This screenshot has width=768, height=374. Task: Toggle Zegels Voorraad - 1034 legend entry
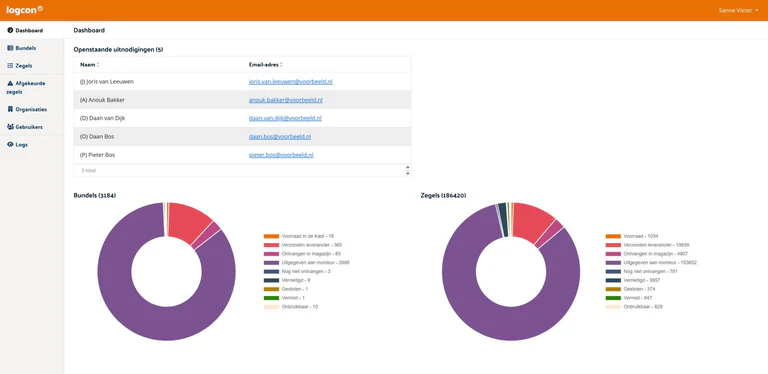click(x=633, y=236)
